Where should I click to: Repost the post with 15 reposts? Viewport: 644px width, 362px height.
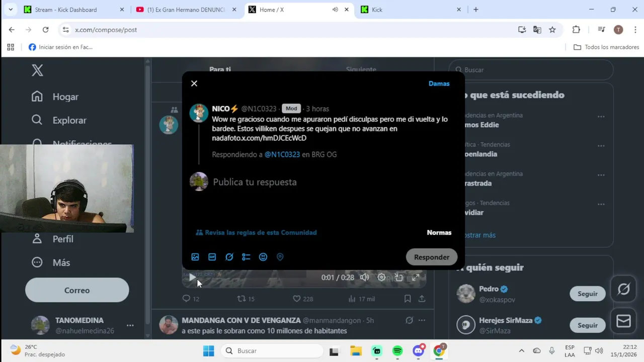pyautogui.click(x=246, y=299)
